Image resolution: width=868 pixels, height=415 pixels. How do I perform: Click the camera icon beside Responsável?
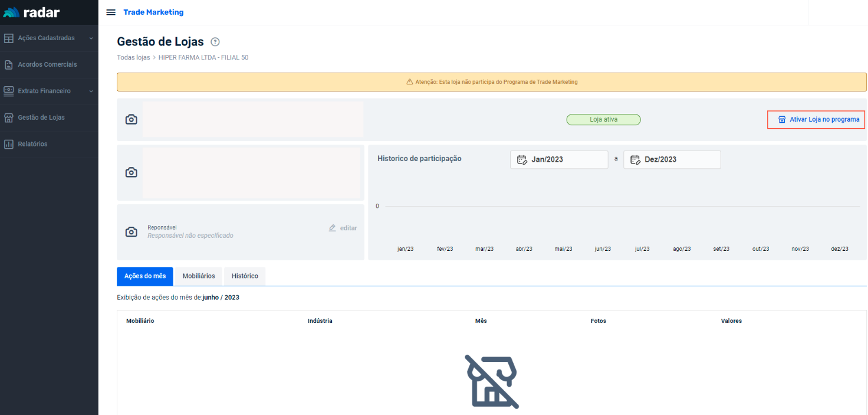131,232
